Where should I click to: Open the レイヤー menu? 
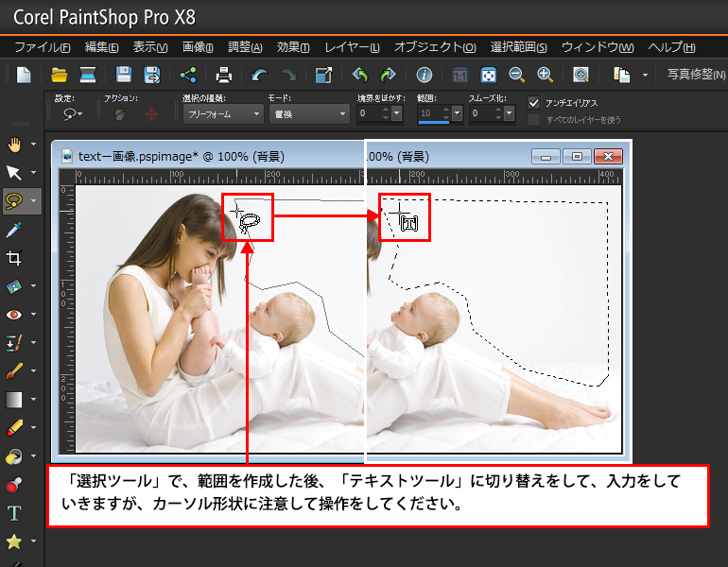click(x=352, y=47)
